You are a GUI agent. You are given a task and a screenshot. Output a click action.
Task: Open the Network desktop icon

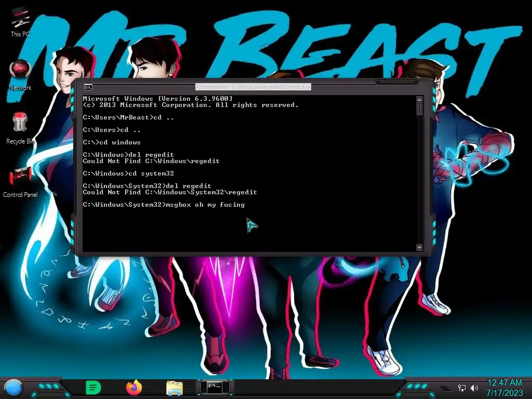20,75
